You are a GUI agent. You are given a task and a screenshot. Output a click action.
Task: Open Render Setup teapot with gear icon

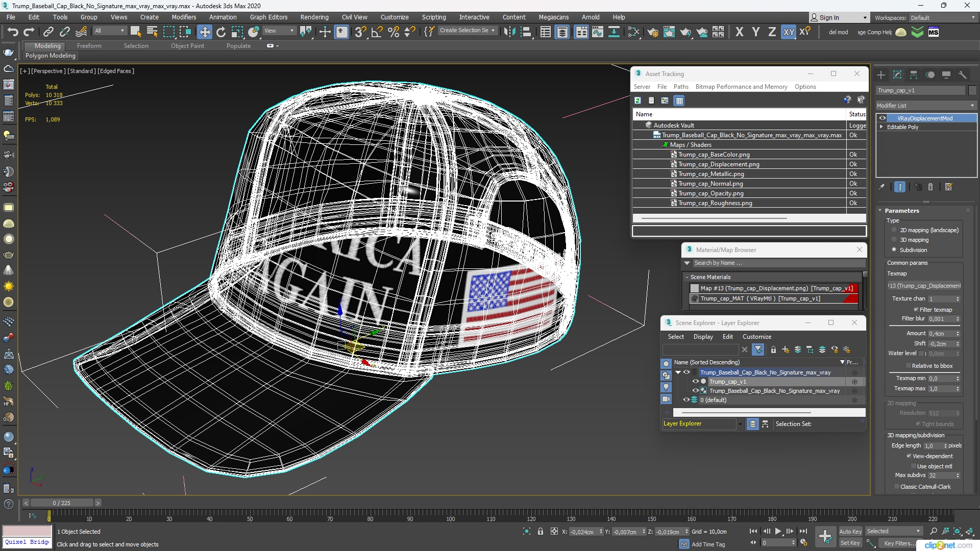(x=653, y=32)
